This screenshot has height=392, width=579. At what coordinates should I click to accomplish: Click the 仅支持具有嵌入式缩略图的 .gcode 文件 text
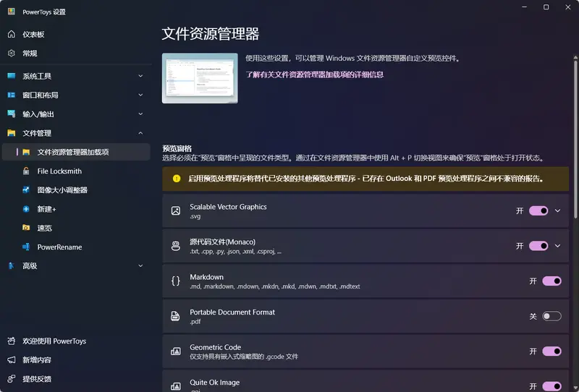point(244,357)
